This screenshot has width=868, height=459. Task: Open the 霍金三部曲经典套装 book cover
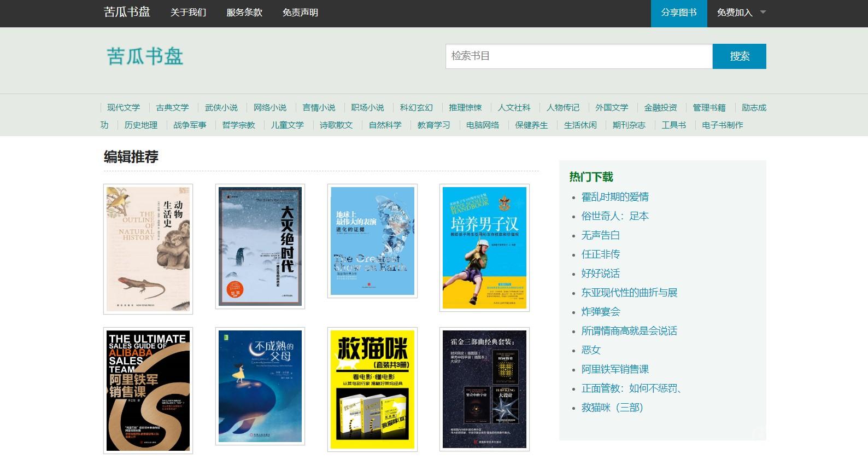[x=484, y=390]
